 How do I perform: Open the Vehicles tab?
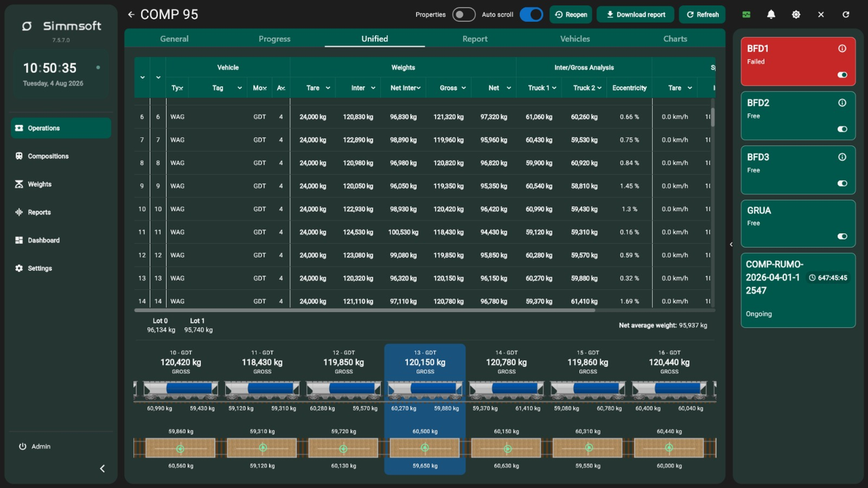(x=575, y=39)
